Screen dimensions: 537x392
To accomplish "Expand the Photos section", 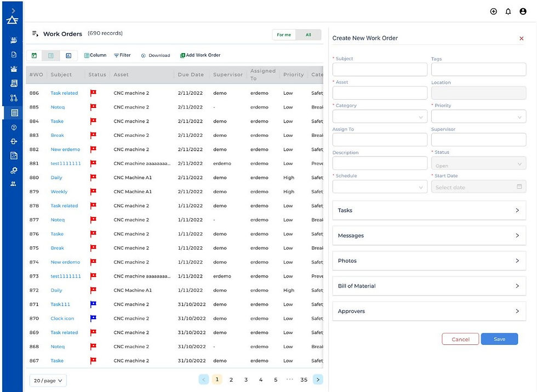I will click(429, 261).
